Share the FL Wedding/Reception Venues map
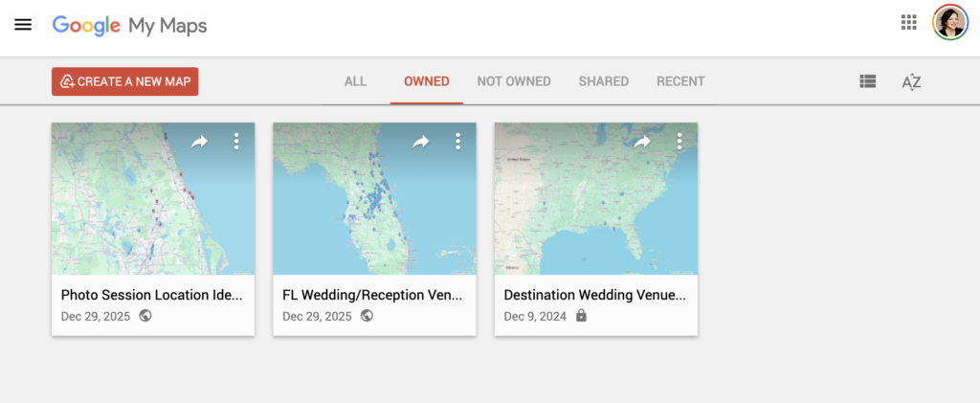This screenshot has width=980, height=403. 421,142
